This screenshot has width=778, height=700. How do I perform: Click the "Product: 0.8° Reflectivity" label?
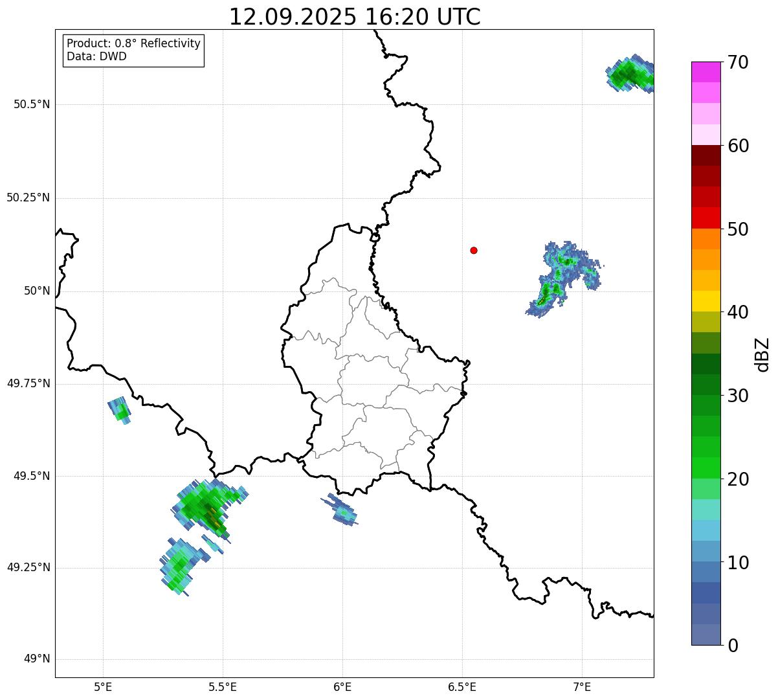(133, 43)
